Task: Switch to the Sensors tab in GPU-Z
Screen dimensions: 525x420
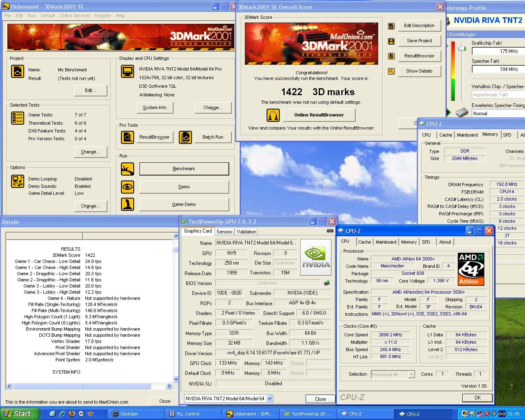Action: [x=224, y=232]
